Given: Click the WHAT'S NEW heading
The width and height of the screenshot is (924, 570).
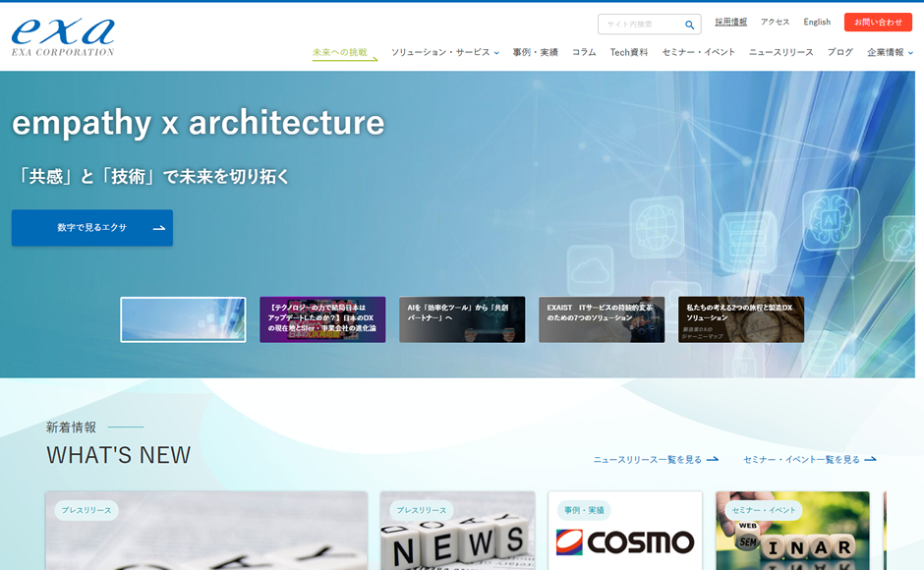Looking at the screenshot, I should coord(118,455).
